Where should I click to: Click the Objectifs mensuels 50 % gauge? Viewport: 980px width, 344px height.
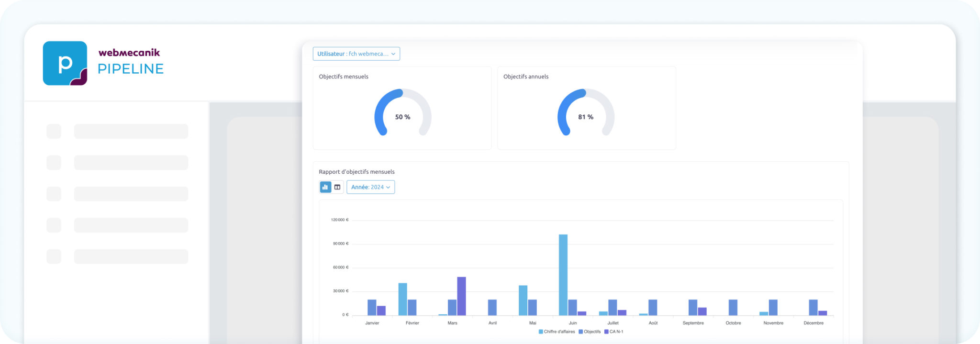pos(402,115)
